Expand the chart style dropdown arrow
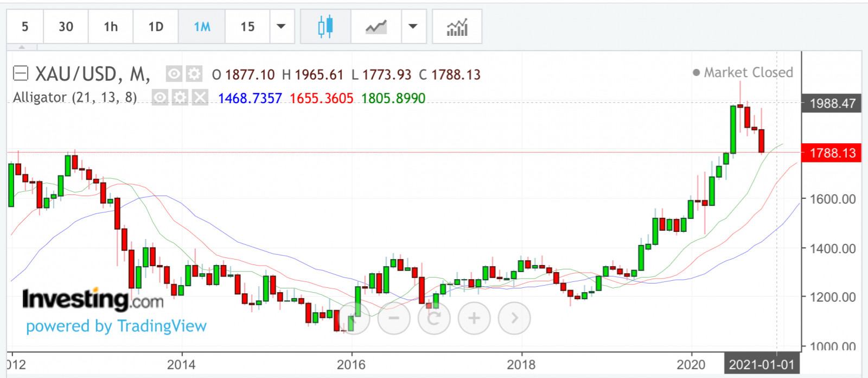 (413, 27)
